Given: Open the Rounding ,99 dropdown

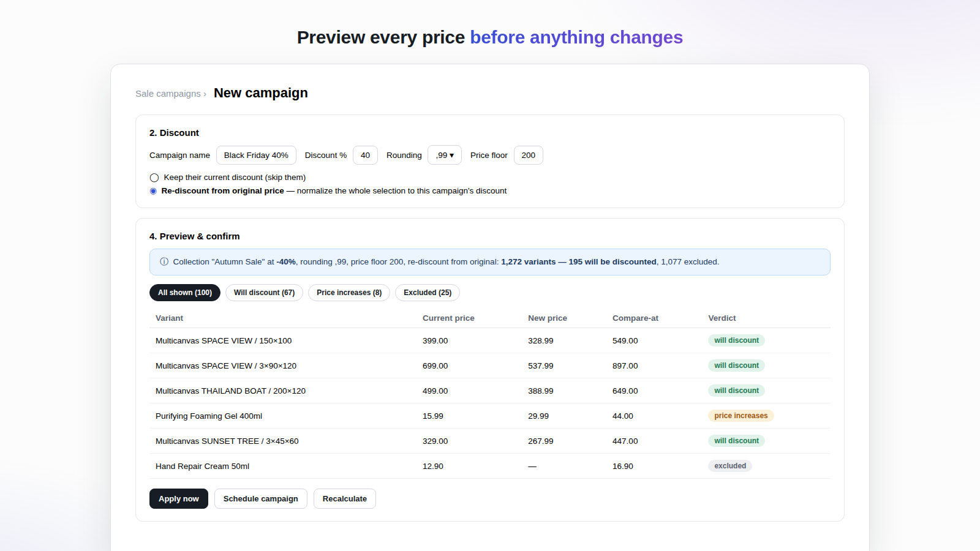Looking at the screenshot, I should 445,156.
